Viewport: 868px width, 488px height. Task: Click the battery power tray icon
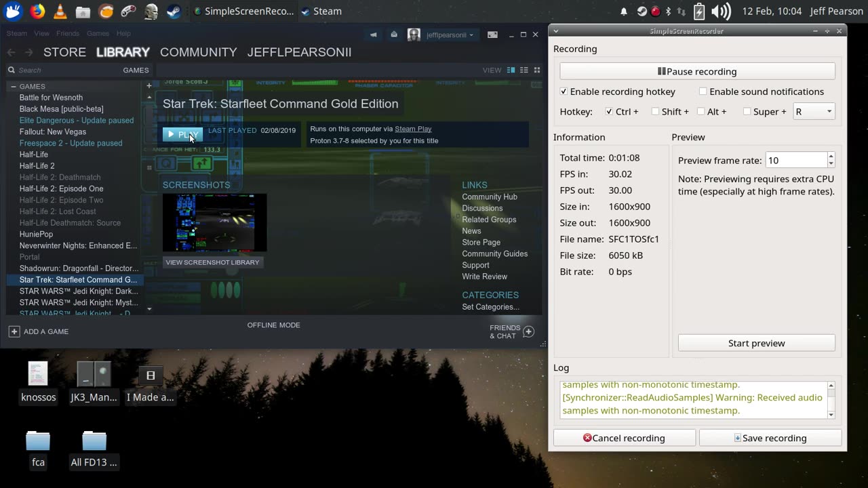point(699,12)
